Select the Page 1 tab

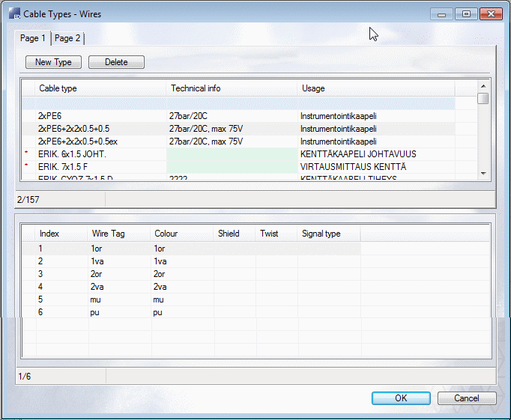[33, 38]
